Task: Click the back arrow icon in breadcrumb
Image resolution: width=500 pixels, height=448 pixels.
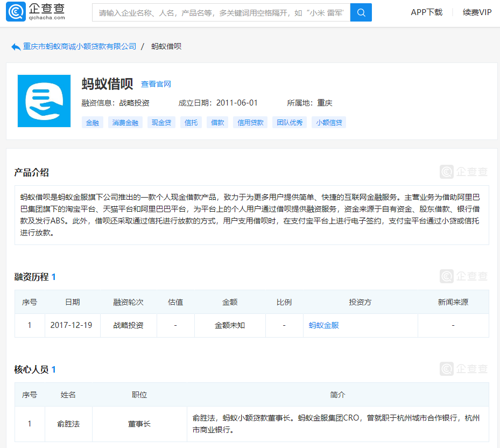Action: 16,47
